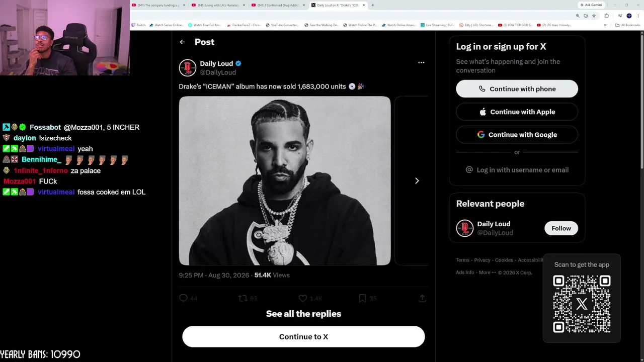This screenshot has width=644, height=362.
Task: Open the Twitch bookmark
Action: point(138,25)
